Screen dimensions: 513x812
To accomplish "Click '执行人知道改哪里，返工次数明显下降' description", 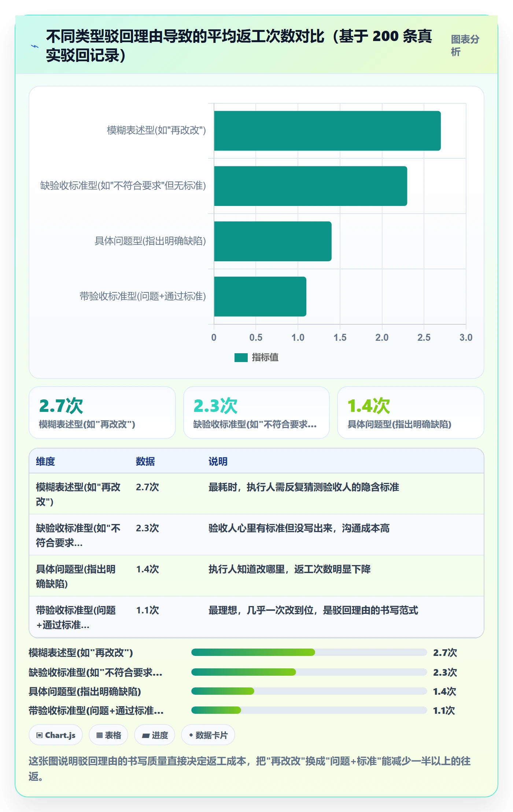I will tap(289, 569).
